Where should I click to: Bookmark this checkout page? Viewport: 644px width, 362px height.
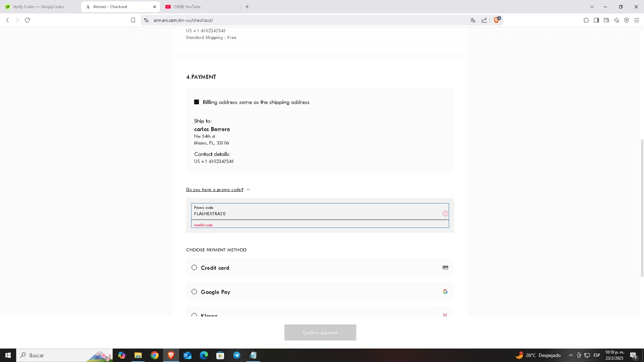(133, 20)
